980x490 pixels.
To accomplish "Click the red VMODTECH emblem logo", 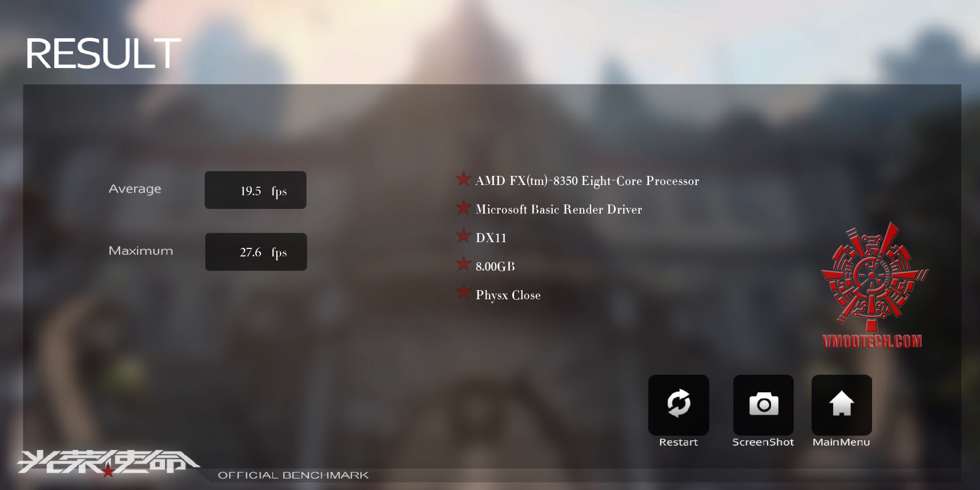I will (x=874, y=276).
